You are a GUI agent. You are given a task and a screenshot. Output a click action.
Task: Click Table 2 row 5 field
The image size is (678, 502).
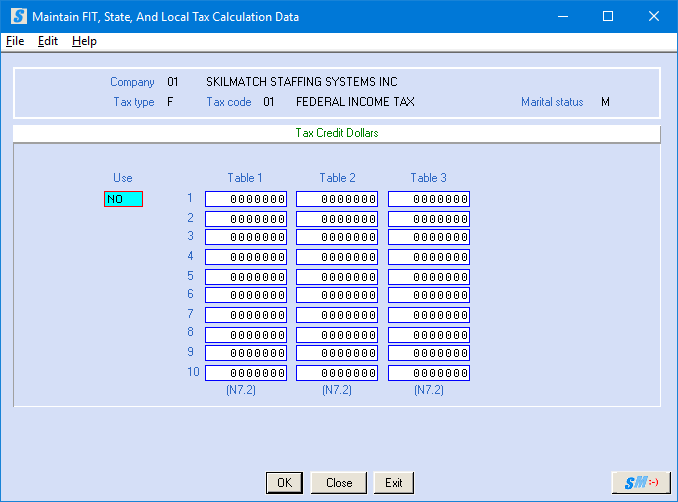click(337, 277)
